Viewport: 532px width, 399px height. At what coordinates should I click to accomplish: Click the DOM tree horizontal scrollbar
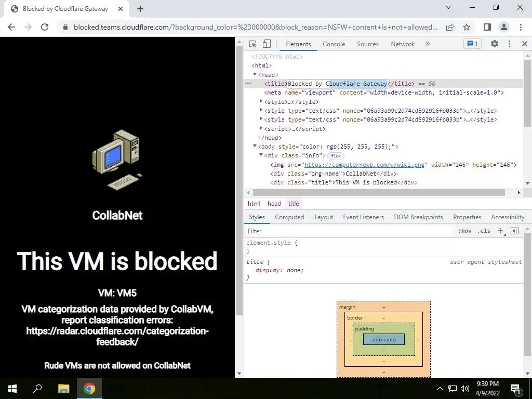tap(378, 192)
